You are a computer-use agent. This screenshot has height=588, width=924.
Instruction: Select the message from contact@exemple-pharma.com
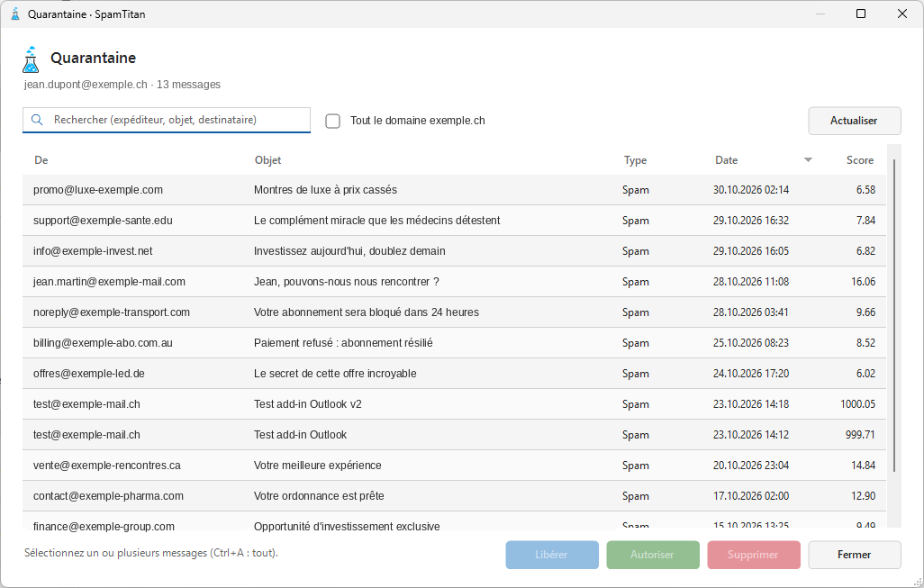[454, 496]
